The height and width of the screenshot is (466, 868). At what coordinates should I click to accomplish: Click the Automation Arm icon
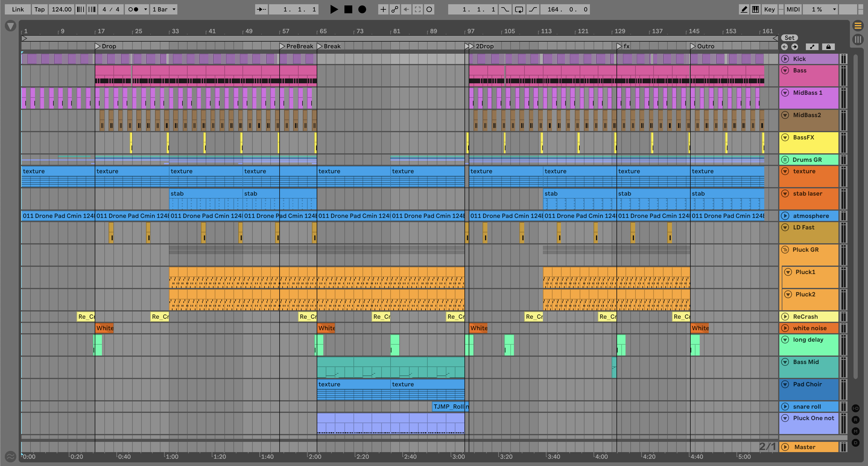(394, 9)
